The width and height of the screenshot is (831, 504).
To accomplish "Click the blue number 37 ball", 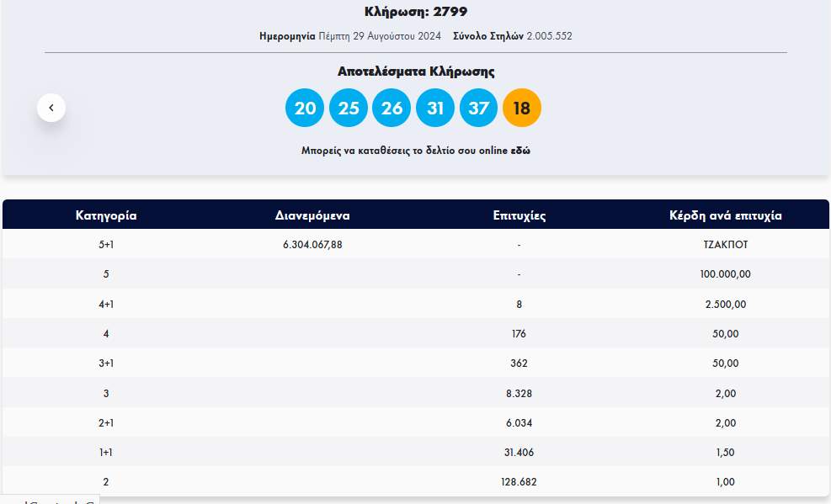I will point(479,108).
